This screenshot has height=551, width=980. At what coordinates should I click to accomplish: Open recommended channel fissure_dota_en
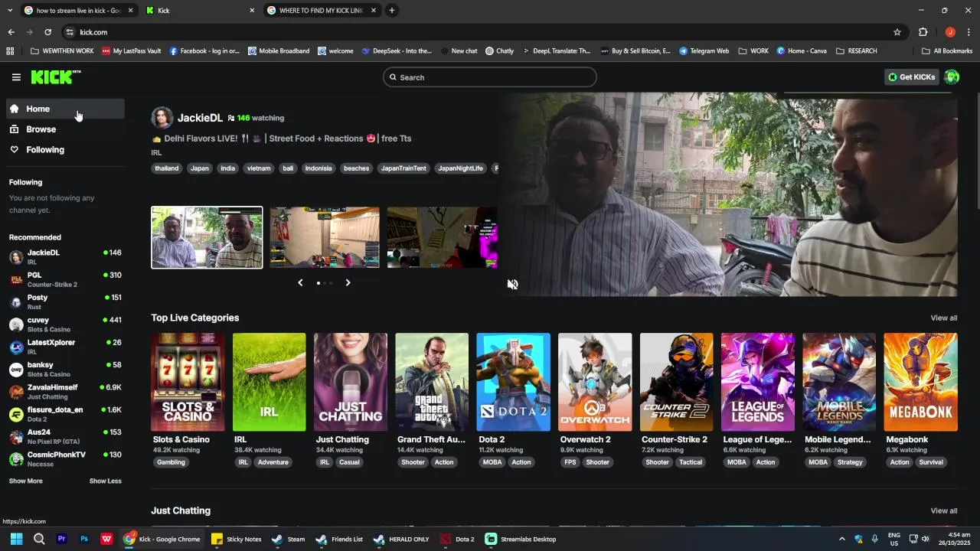coord(65,414)
